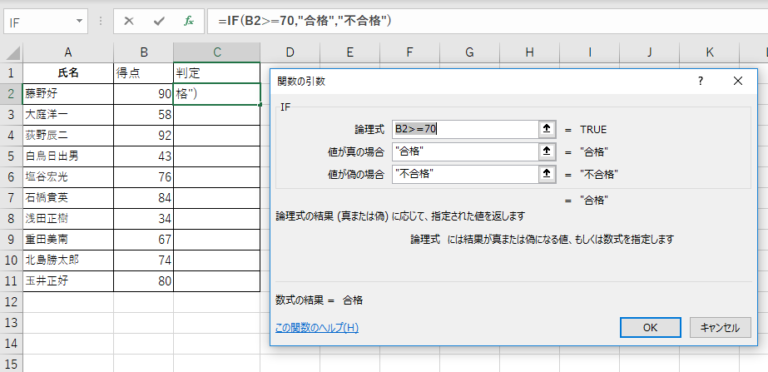Select the cell 白鳥日出男

click(68, 156)
